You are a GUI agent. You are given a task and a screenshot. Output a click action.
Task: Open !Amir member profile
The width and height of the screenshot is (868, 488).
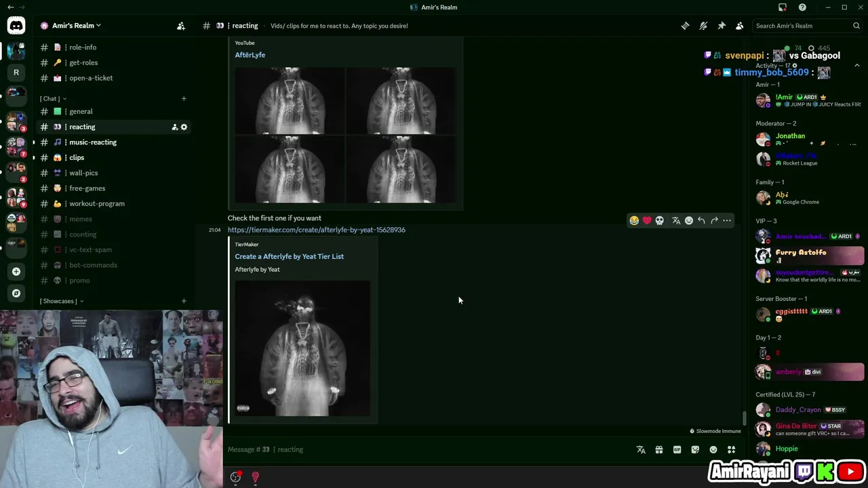[810, 100]
